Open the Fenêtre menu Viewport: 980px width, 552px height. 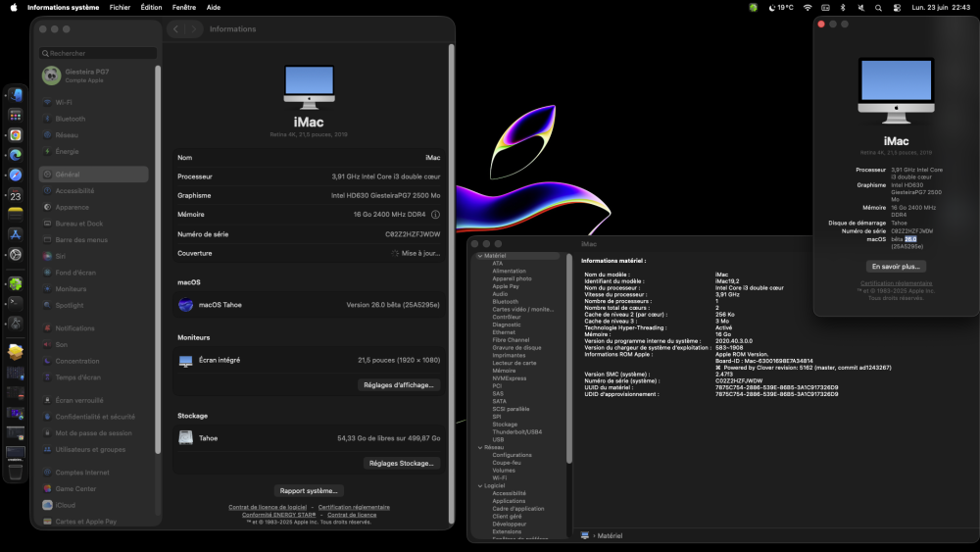coord(184,8)
